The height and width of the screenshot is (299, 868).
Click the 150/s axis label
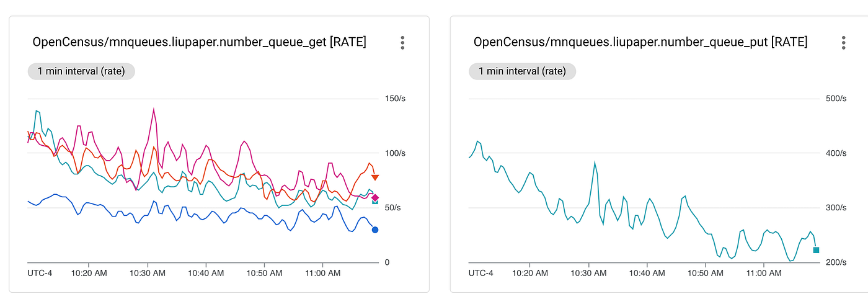point(396,99)
